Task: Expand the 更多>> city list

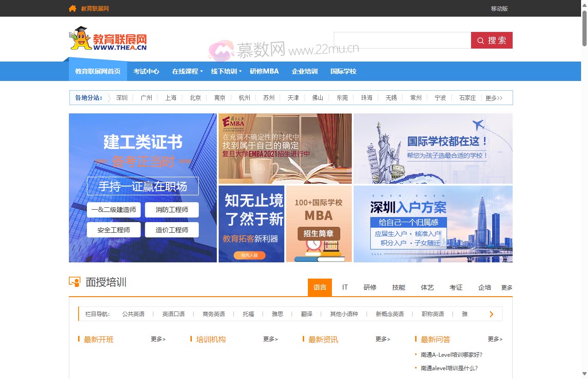Action: tap(493, 98)
